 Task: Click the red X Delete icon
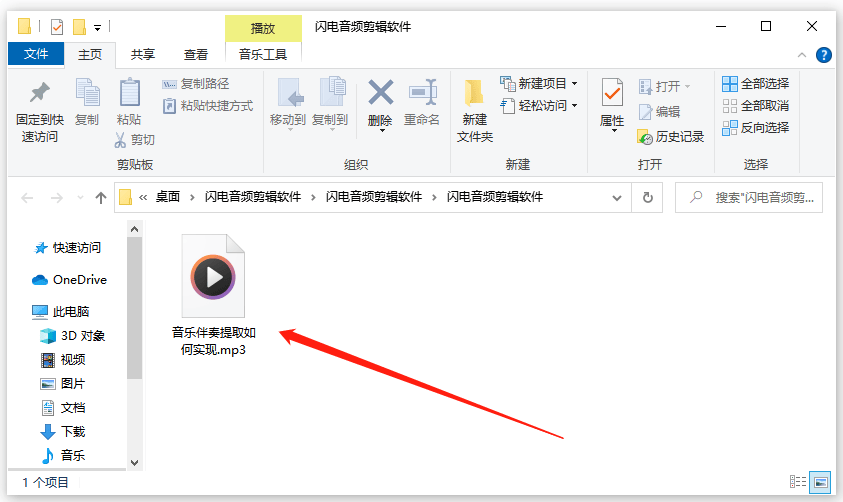[x=381, y=92]
